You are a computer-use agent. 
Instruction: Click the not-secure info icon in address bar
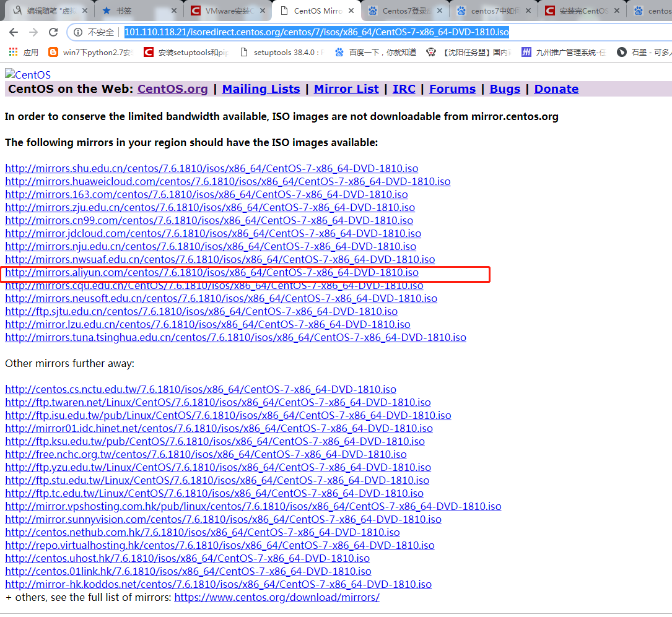(78, 32)
